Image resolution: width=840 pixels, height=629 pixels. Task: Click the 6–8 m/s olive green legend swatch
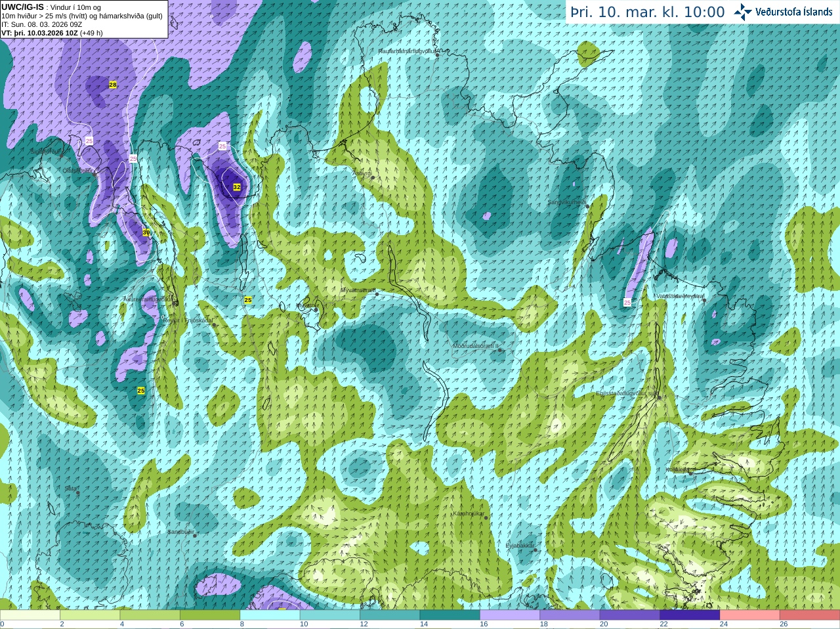pos(210,615)
